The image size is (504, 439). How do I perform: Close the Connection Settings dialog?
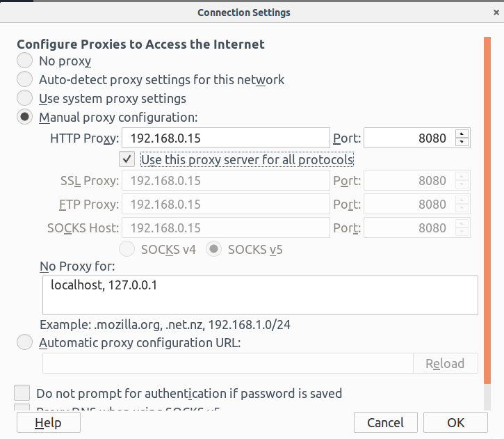coord(496,13)
